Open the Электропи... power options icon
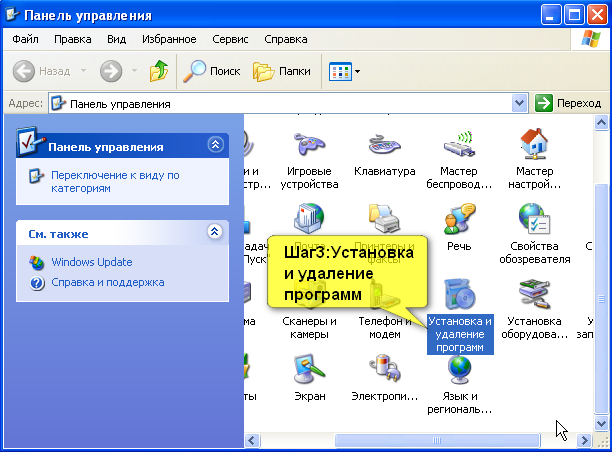 (384, 369)
